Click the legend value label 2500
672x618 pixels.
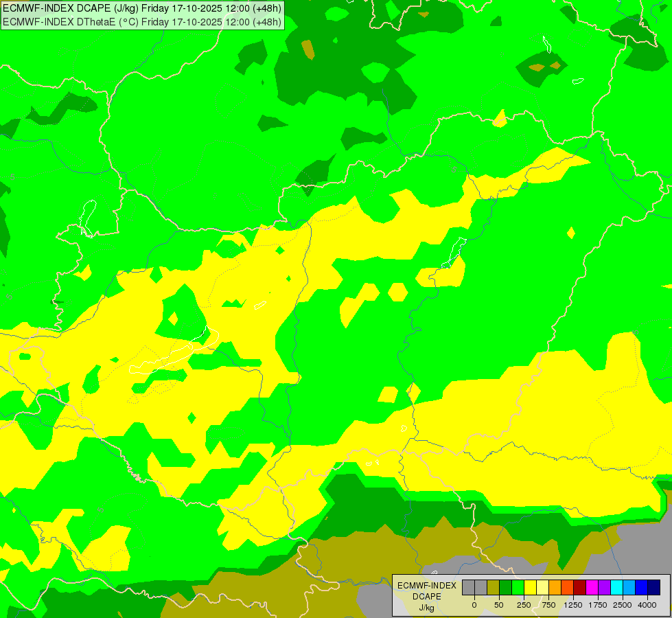[x=623, y=605]
